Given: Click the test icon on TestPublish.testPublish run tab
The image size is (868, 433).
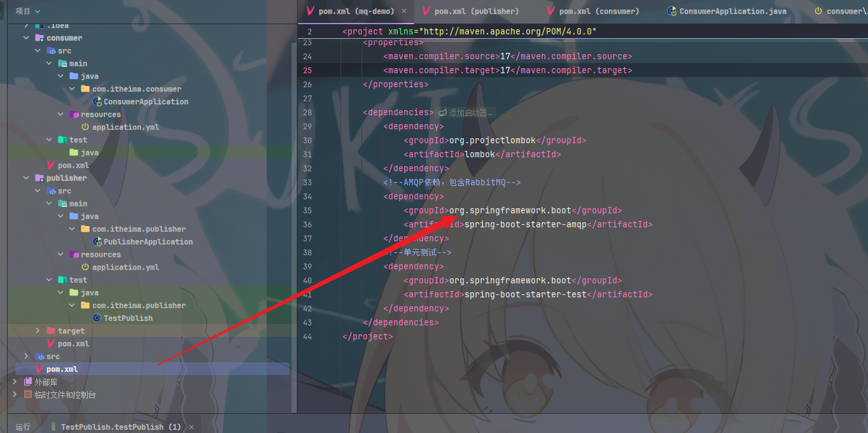Looking at the screenshot, I should [x=54, y=427].
